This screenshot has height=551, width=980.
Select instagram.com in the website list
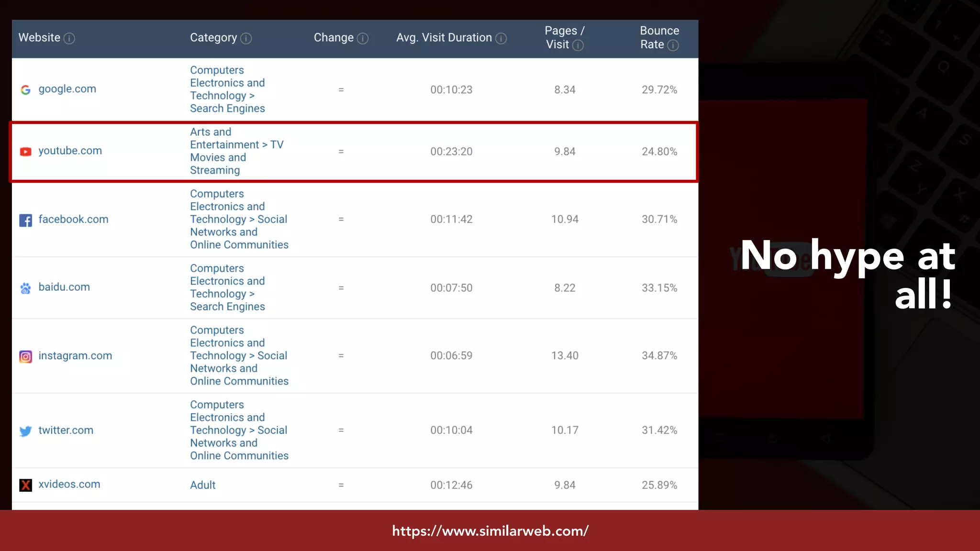[x=76, y=355]
